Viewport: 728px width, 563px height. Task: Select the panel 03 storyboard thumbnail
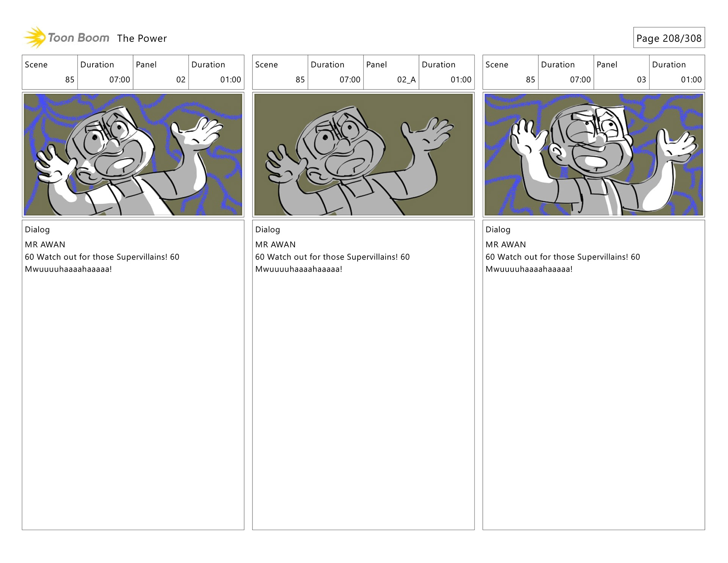(594, 155)
